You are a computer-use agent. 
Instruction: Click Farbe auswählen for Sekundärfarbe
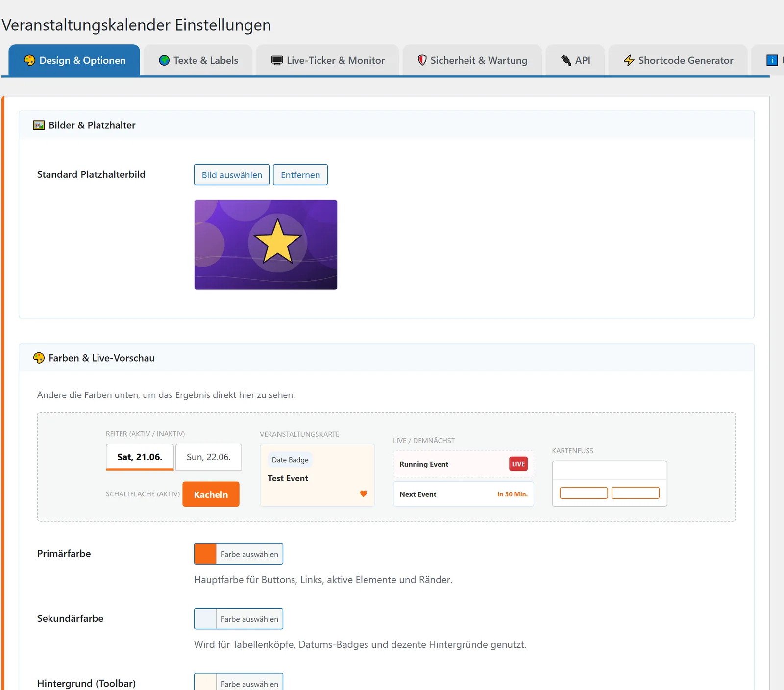249,619
